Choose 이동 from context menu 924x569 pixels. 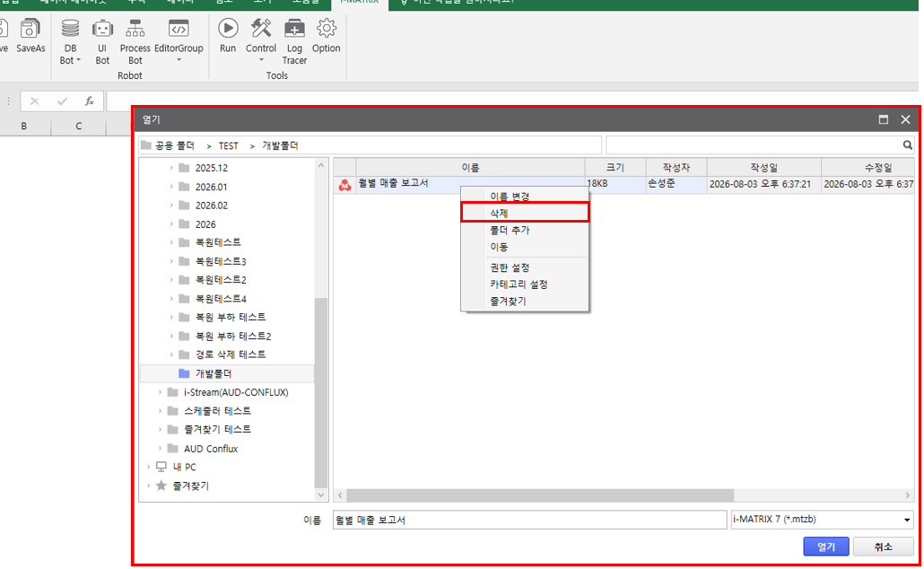[525, 247]
